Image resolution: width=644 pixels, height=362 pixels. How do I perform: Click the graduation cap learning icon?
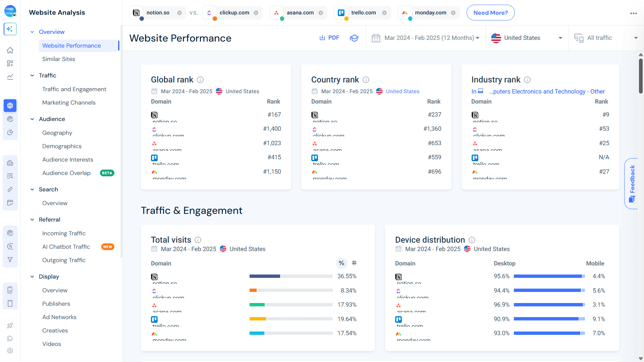[354, 38]
